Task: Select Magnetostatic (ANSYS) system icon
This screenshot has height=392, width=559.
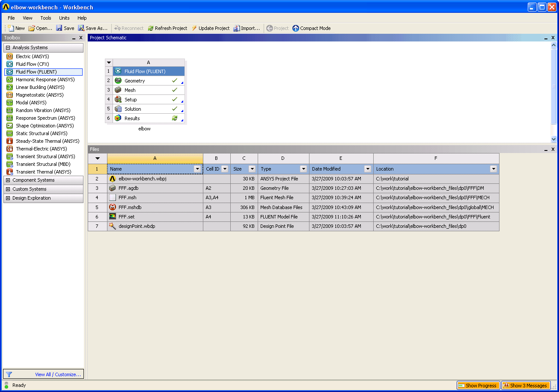Action: click(x=10, y=95)
